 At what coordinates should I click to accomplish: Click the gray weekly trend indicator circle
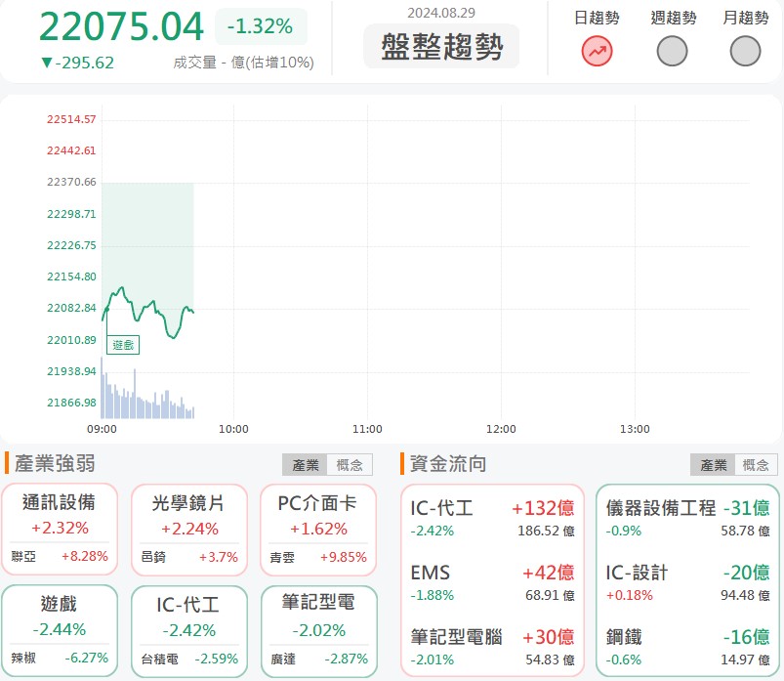coord(672,51)
